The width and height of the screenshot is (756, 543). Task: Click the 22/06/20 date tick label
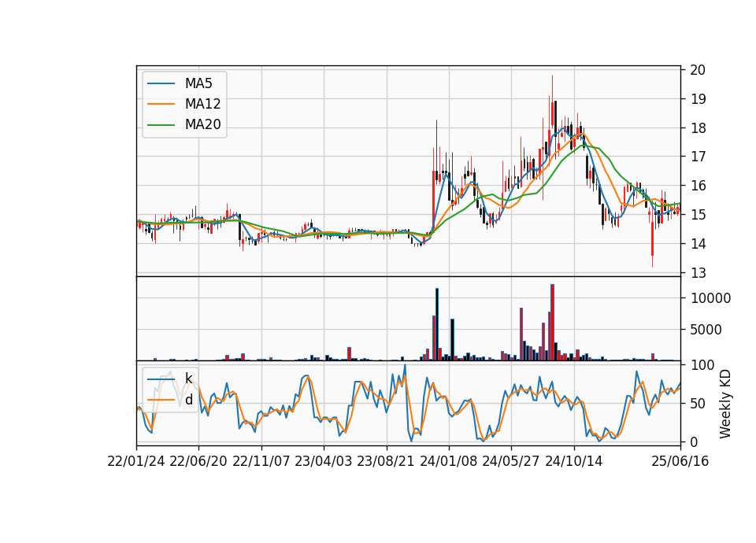coord(198,461)
